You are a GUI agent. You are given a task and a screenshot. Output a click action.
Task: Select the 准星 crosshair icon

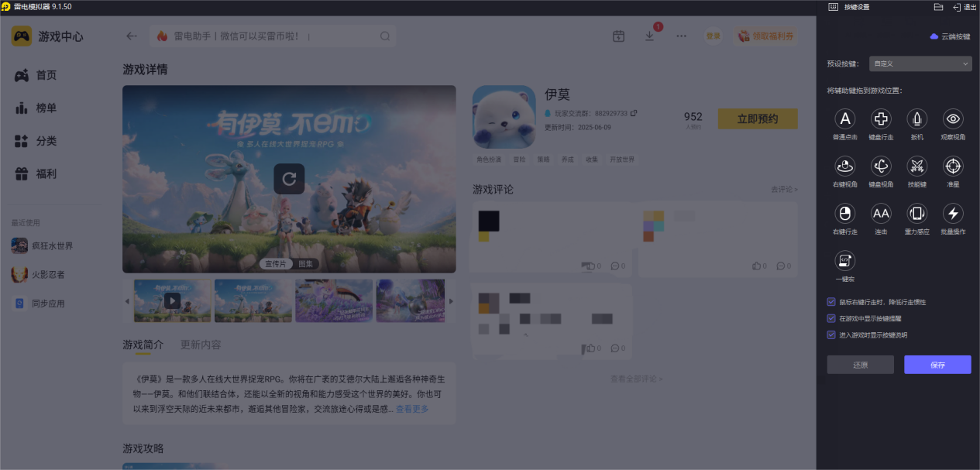pyautogui.click(x=952, y=166)
